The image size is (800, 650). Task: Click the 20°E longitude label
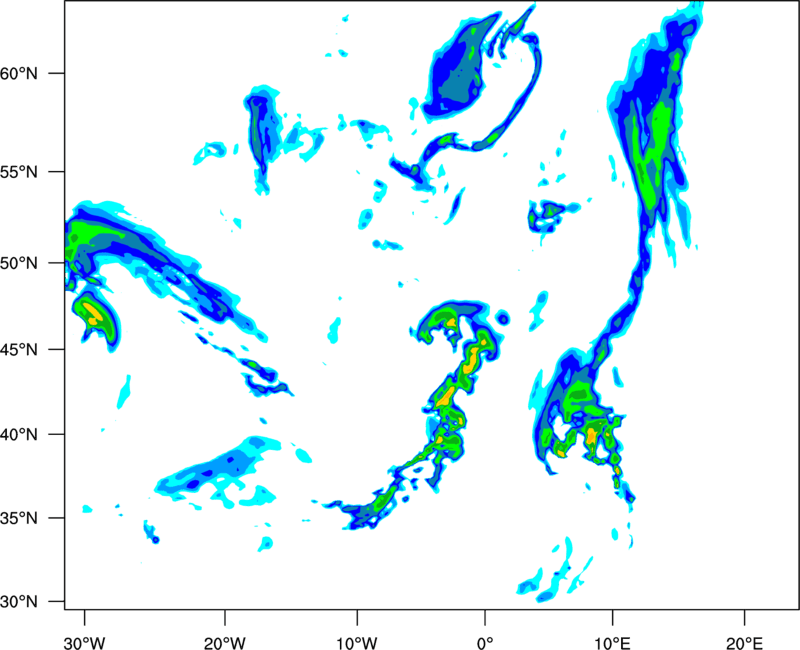(x=744, y=643)
